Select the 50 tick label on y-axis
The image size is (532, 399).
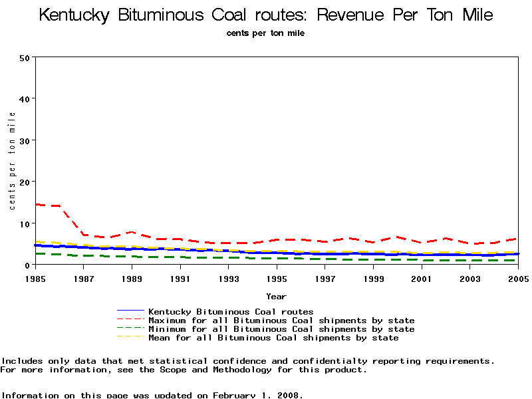(x=25, y=58)
